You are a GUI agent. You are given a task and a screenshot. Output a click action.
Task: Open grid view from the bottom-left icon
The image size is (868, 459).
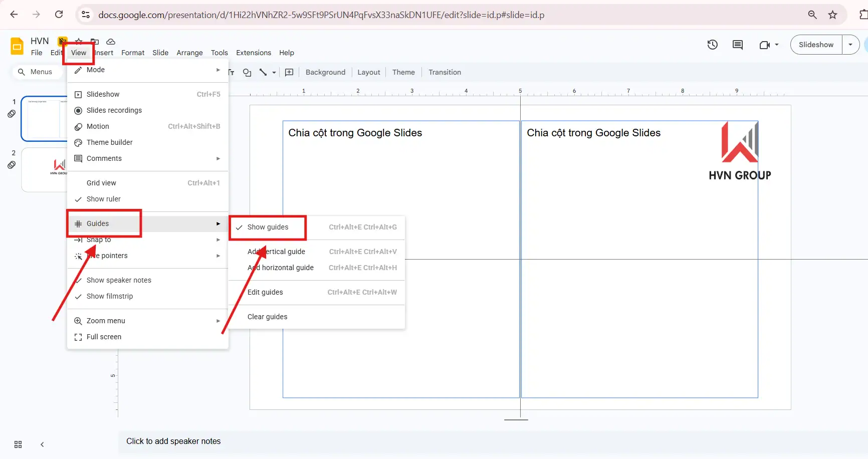pyautogui.click(x=18, y=444)
